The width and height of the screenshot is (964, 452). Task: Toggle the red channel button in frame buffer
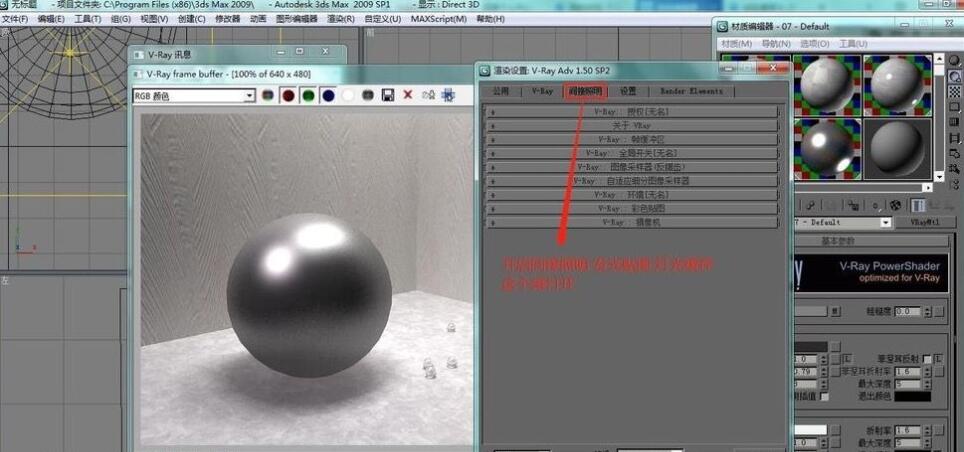click(288, 95)
